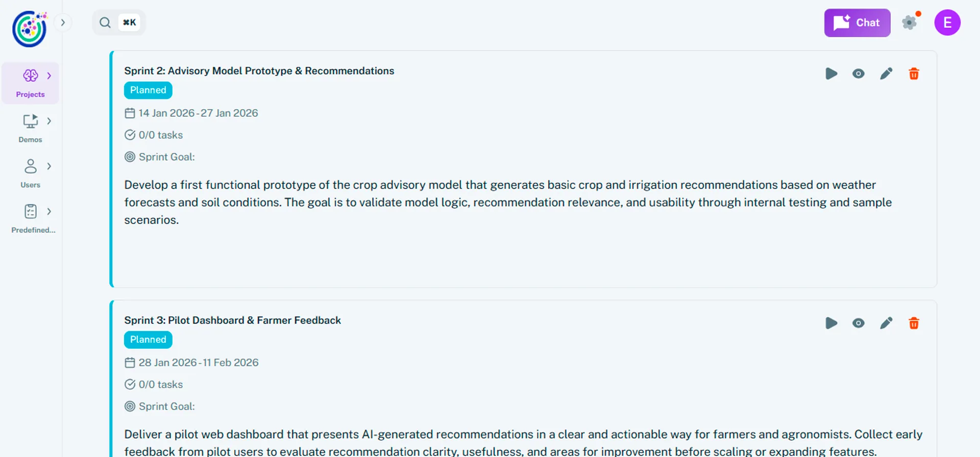
Task: View Sprint 2 details with the eye icon
Action: pyautogui.click(x=858, y=73)
